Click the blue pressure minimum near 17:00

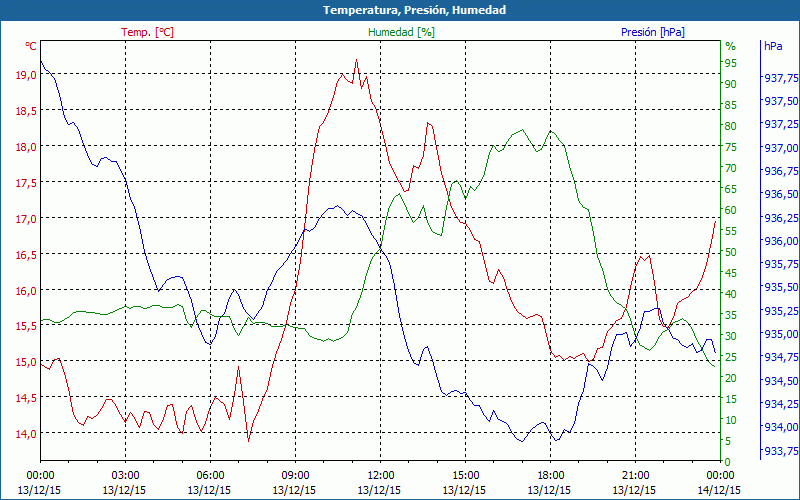[x=522, y=441]
